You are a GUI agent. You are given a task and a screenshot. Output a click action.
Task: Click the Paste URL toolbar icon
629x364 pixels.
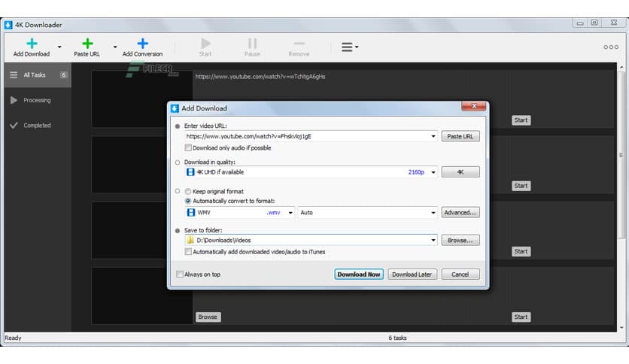tap(87, 44)
